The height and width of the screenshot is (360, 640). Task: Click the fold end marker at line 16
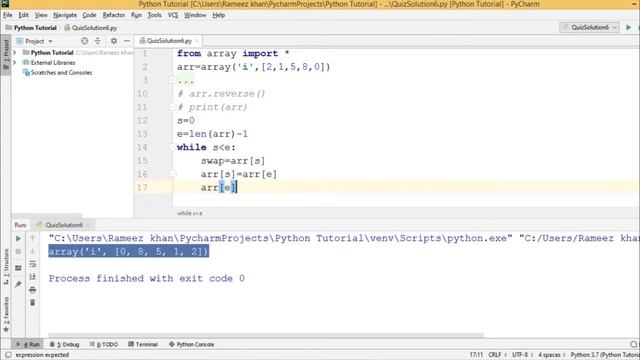click(173, 174)
